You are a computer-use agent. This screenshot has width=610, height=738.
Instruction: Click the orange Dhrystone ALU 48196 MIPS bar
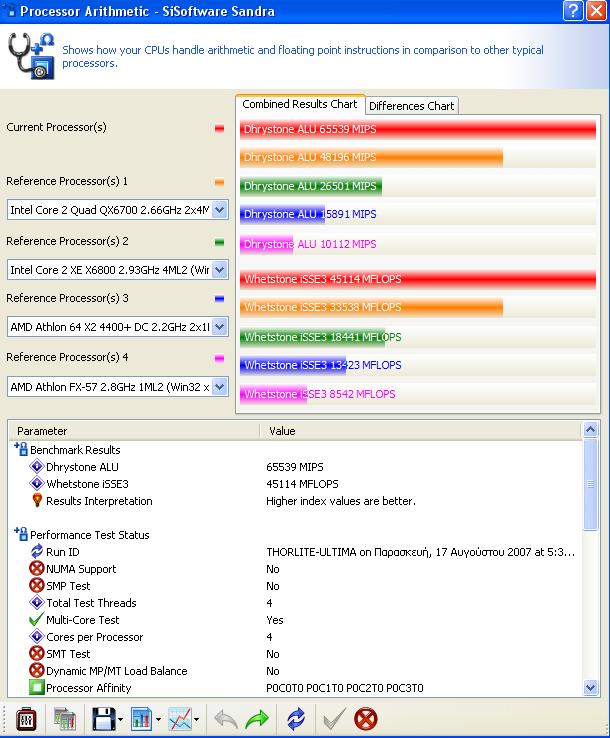click(371, 157)
